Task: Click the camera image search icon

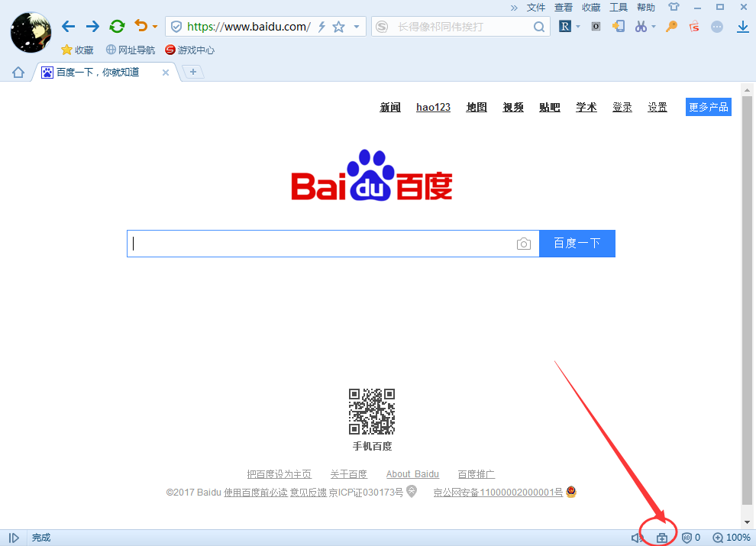Action: (x=524, y=244)
